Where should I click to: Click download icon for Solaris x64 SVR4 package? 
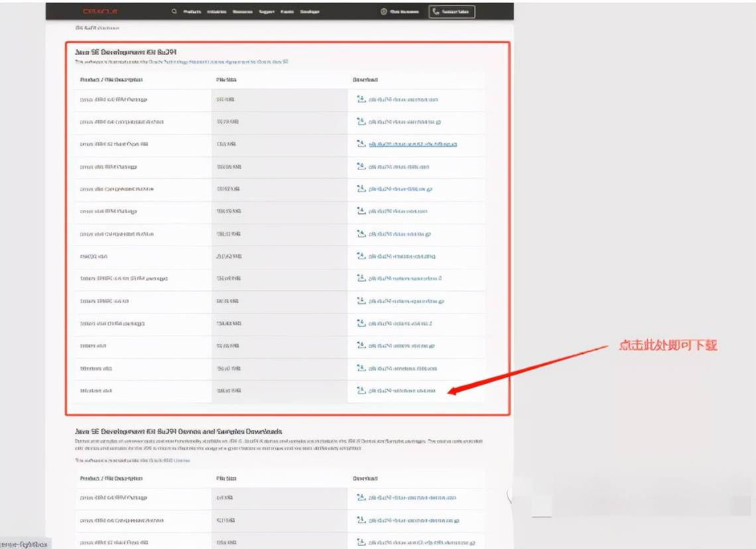pyautogui.click(x=361, y=322)
